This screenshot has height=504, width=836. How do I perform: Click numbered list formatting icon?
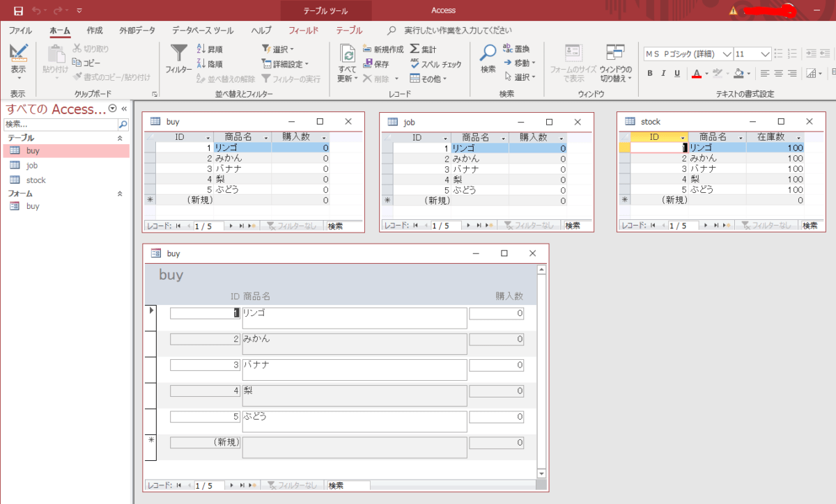pos(791,53)
